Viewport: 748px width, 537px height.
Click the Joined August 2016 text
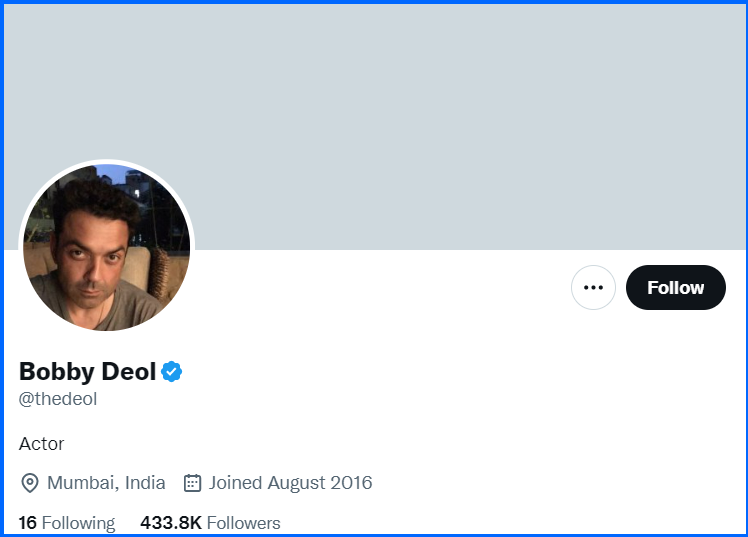click(290, 483)
